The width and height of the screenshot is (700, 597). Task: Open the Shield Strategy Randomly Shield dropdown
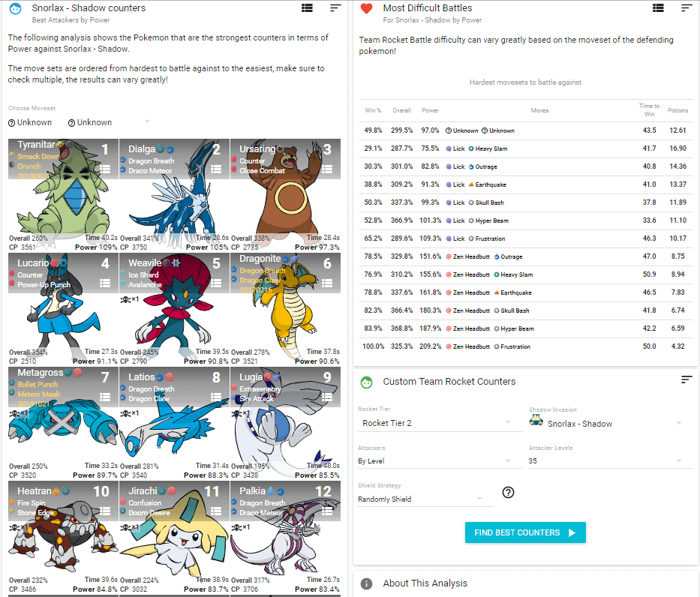tap(425, 499)
